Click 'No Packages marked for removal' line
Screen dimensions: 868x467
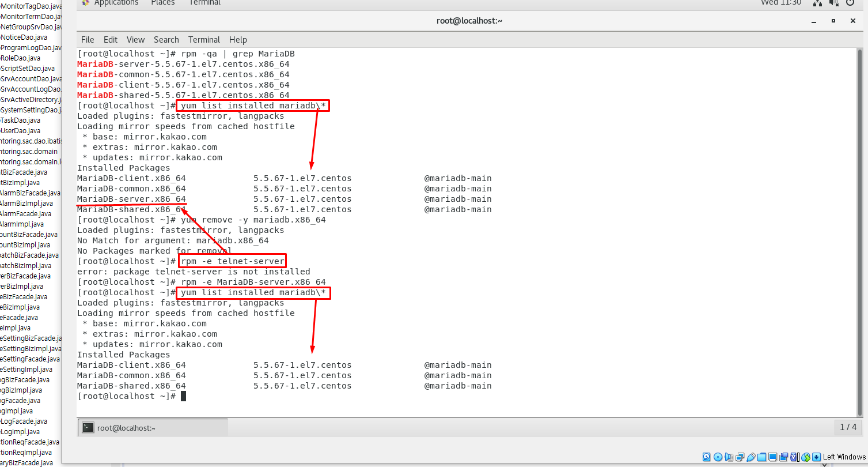[154, 251]
